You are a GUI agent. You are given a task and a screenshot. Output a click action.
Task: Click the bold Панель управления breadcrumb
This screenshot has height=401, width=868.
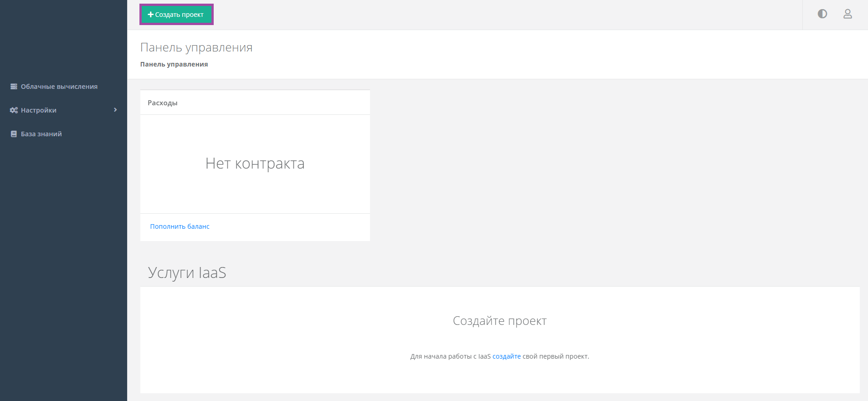pos(174,64)
